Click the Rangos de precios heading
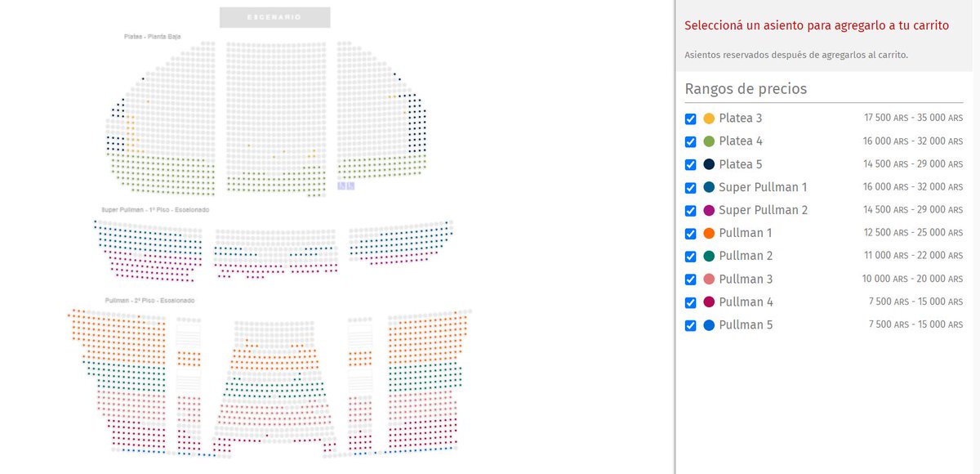Image resolution: width=980 pixels, height=474 pixels. click(746, 89)
